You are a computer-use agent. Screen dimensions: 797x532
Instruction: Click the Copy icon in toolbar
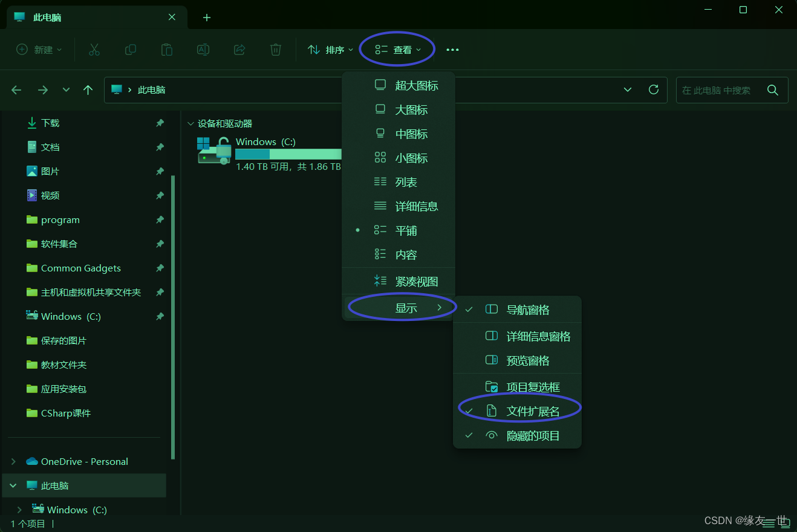pyautogui.click(x=130, y=50)
